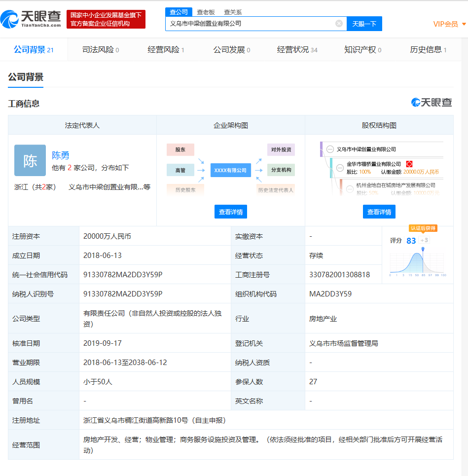The height and width of the screenshot is (476, 468).
Task: Click the score marker on distribution chart
Action: [x=423, y=249]
